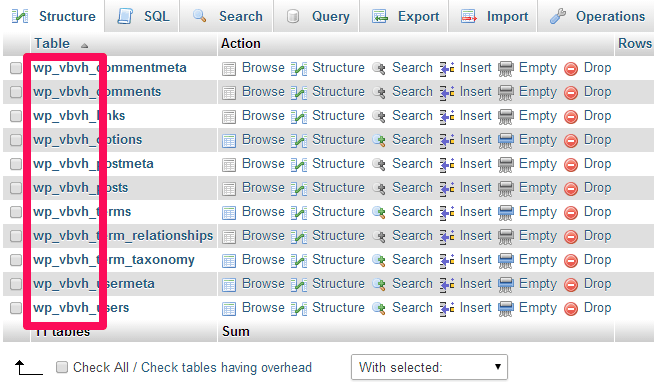654x387 pixels.
Task: Click the Search icon for wp_vbvh_links
Action: [x=379, y=116]
